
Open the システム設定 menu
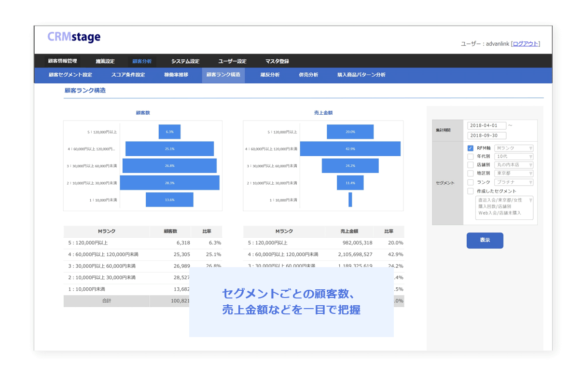click(x=185, y=61)
